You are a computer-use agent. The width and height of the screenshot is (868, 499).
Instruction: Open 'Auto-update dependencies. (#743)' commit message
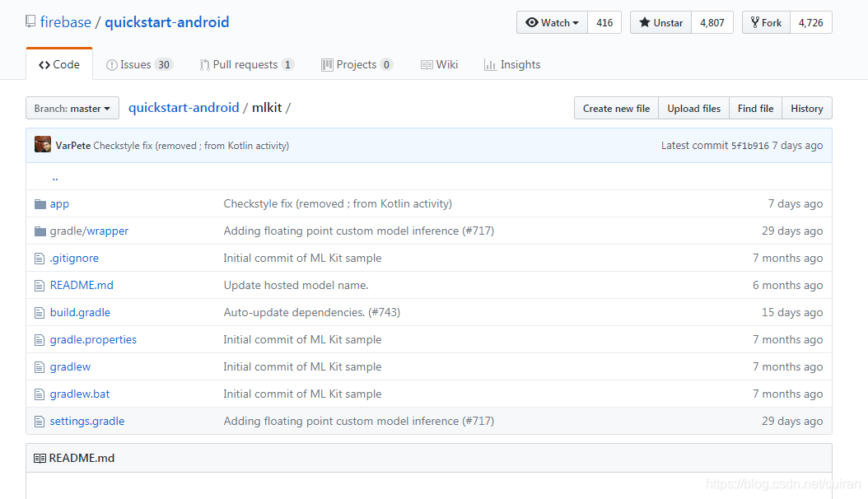click(311, 313)
